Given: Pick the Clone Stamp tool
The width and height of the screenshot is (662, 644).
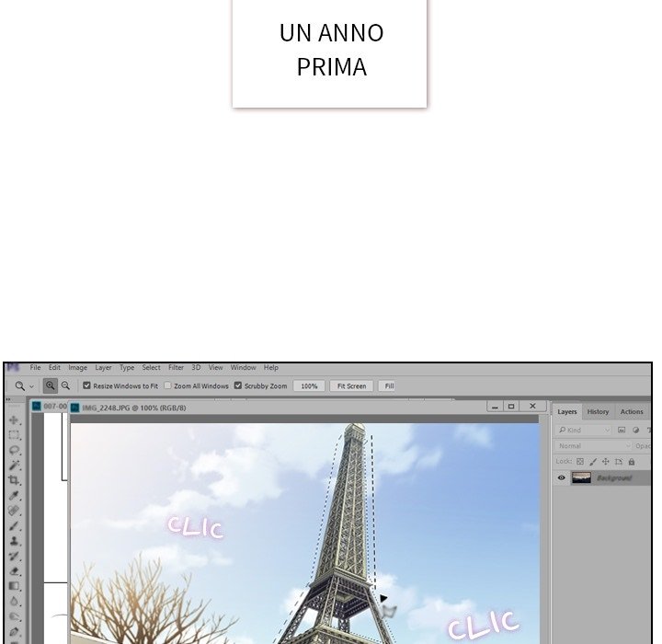Looking at the screenshot, I should 14,540.
